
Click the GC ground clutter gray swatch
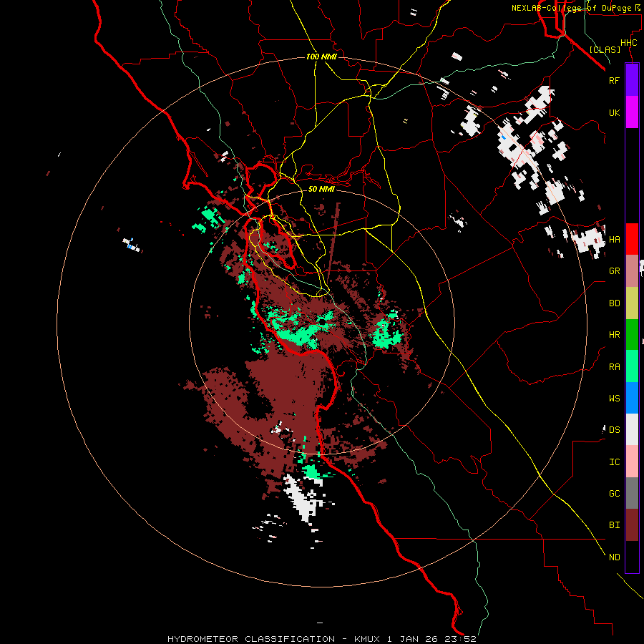pyautogui.click(x=632, y=493)
